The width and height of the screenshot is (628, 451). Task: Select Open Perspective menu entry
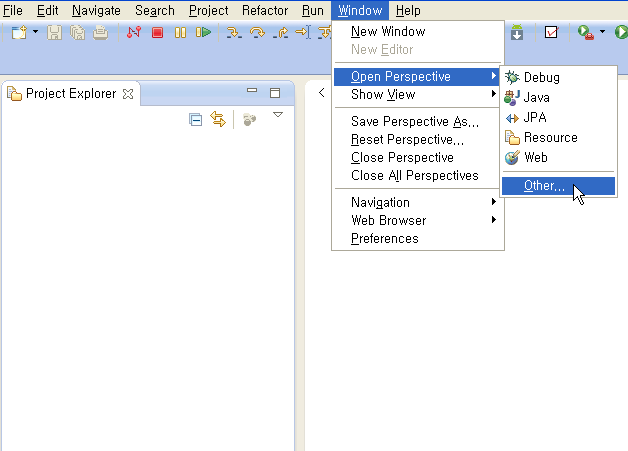coord(418,77)
